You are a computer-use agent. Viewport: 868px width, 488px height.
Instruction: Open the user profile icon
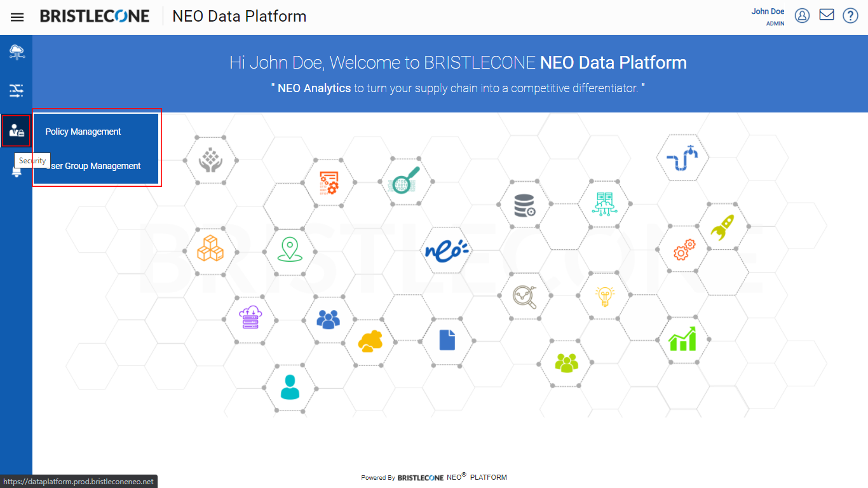point(803,16)
